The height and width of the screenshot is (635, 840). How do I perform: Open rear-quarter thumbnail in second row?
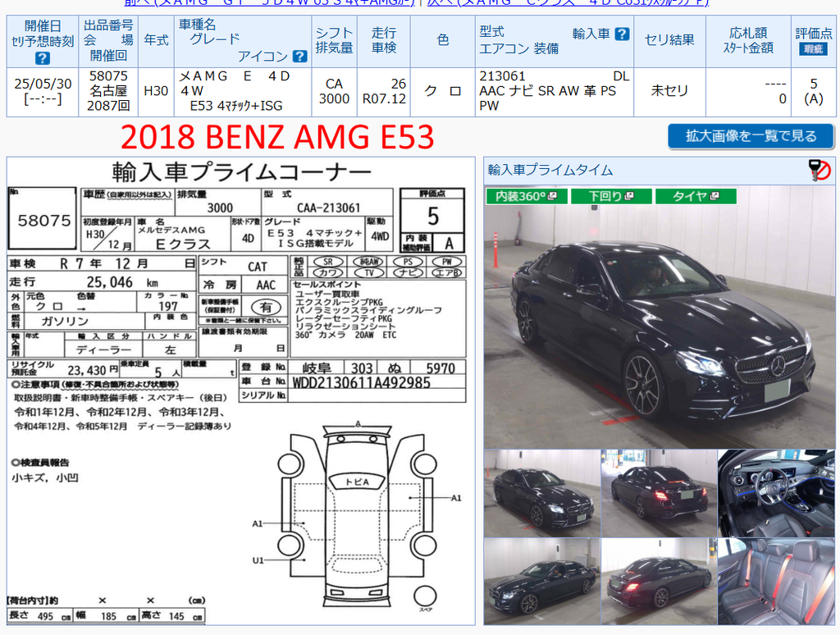[659, 582]
